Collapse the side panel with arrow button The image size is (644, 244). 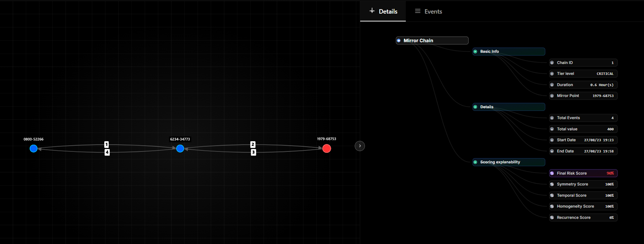click(360, 146)
